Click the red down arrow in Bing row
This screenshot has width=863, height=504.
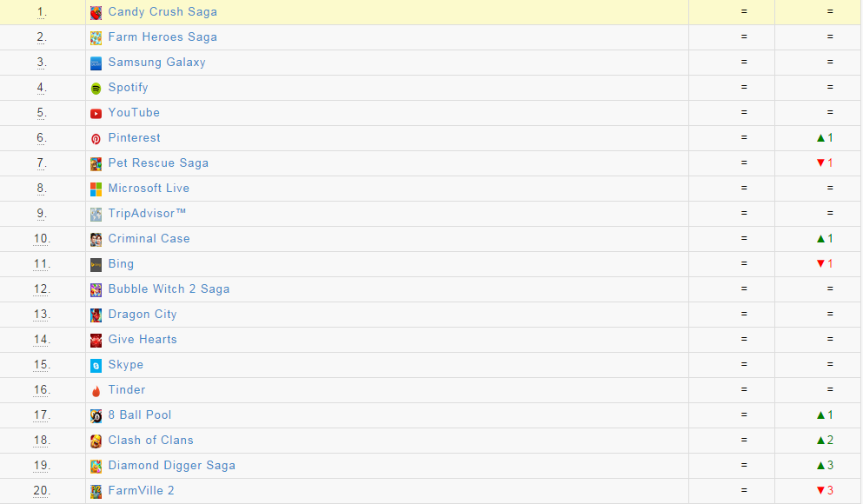point(820,264)
